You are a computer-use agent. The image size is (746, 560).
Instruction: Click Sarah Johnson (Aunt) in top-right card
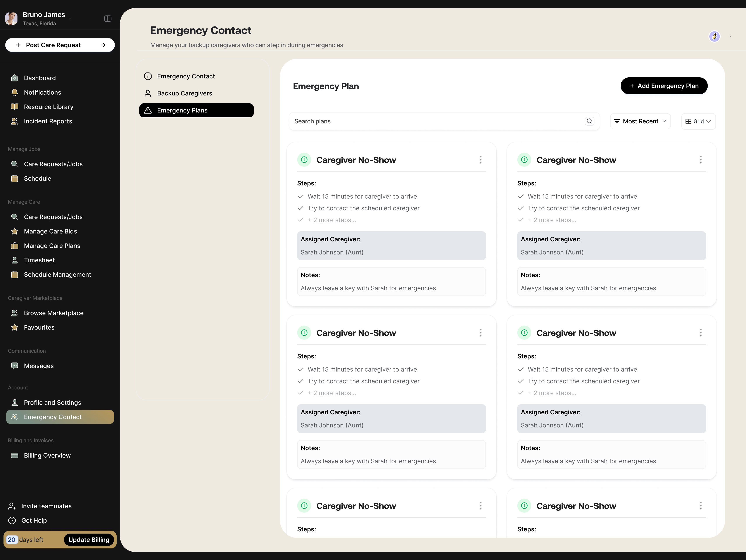[552, 252]
